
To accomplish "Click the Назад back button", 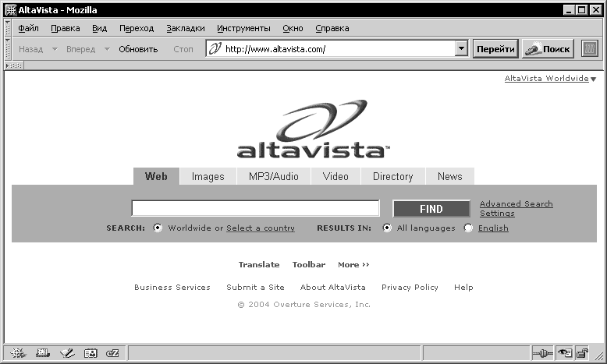I will coord(31,49).
